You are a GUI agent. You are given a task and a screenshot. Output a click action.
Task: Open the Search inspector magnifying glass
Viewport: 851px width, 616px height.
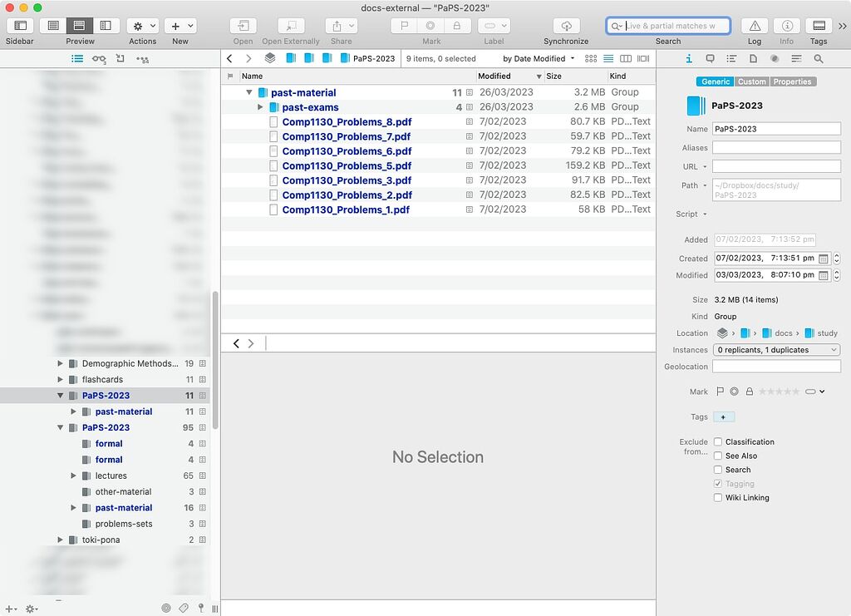(819, 58)
